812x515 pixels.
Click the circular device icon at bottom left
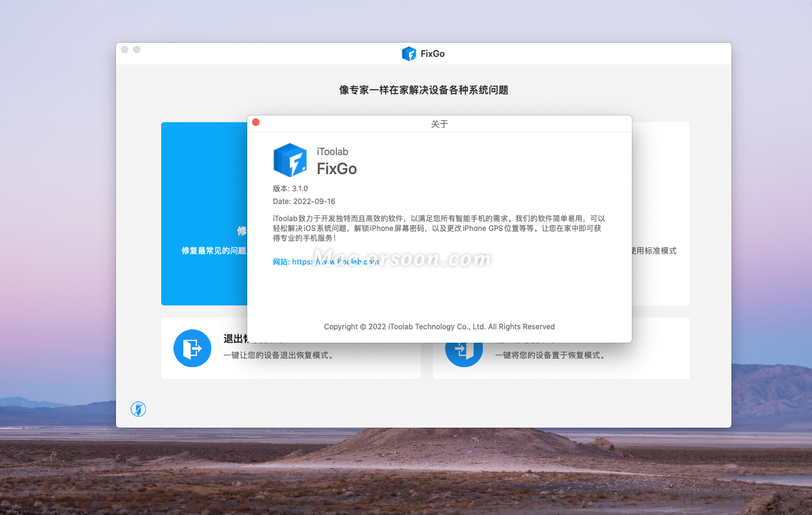pyautogui.click(x=138, y=409)
